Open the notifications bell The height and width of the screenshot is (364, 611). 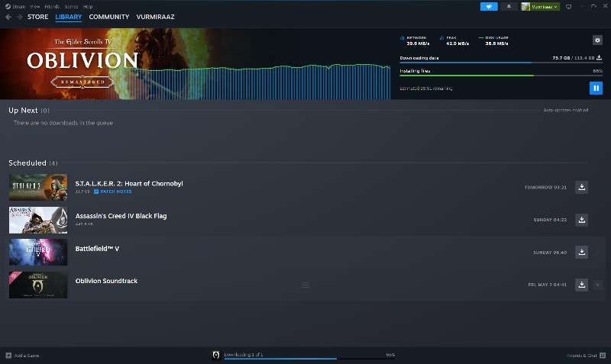[x=509, y=7]
